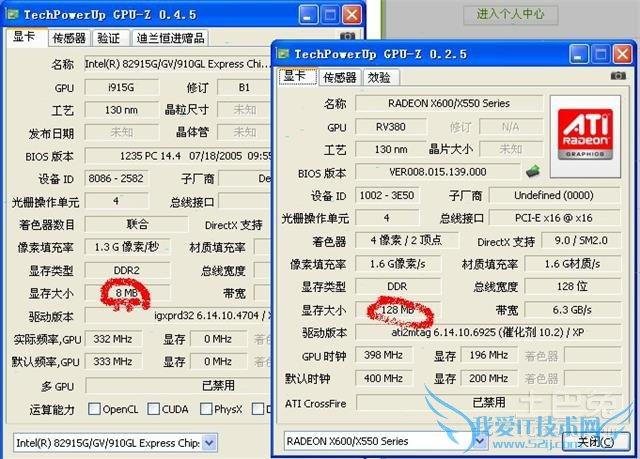Click the RV380 GPU field
The image size is (640, 459).
(391, 126)
